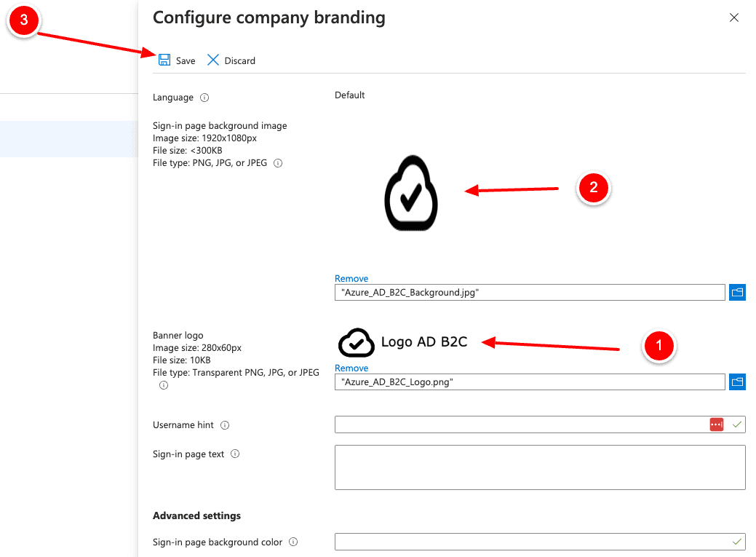Click the banner logo info icon

click(163, 384)
